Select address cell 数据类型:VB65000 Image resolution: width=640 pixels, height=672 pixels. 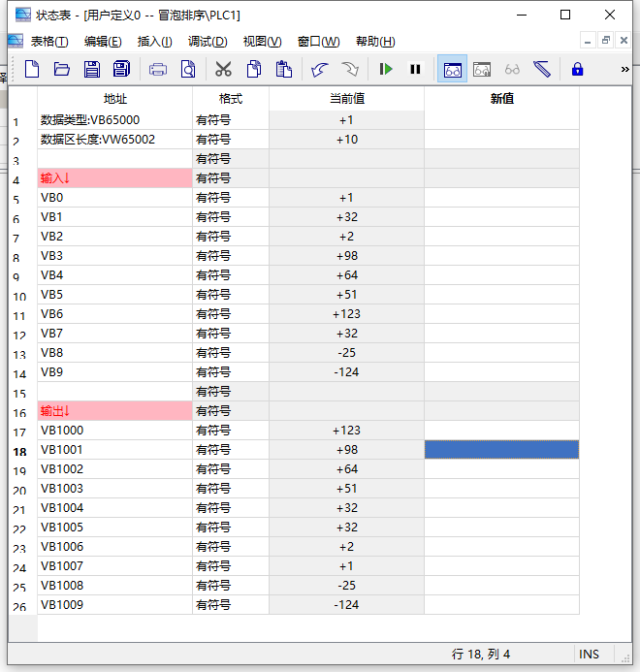114,120
